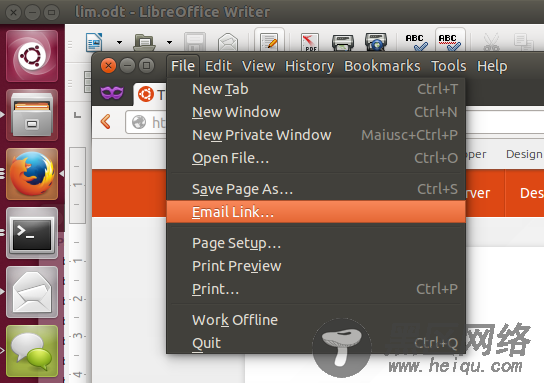Open the Edit menu in Firefox
Viewport: 544px width, 383px height.
(218, 66)
